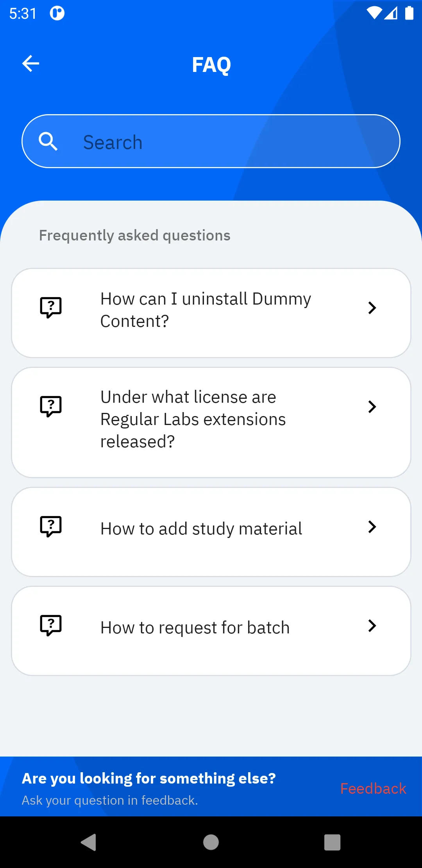Image resolution: width=422 pixels, height=868 pixels.
Task: Click the magnifying glass search icon
Action: pos(48,142)
